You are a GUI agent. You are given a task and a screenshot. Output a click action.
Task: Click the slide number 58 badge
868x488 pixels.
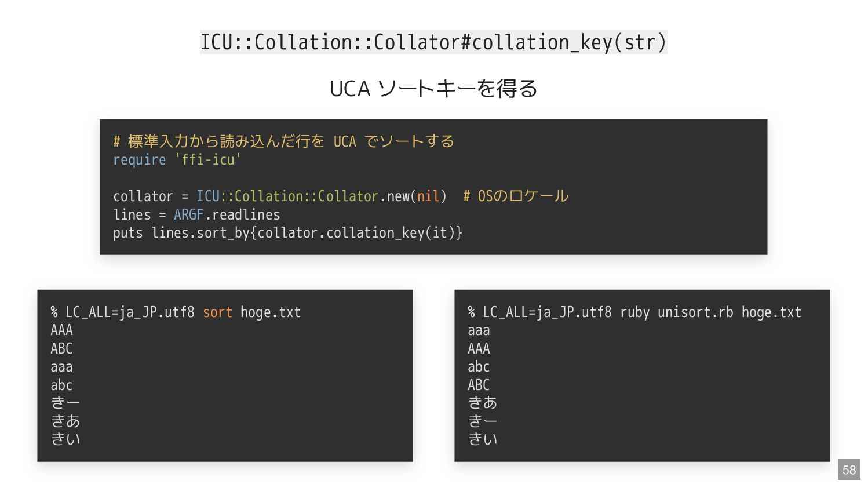pyautogui.click(x=849, y=469)
